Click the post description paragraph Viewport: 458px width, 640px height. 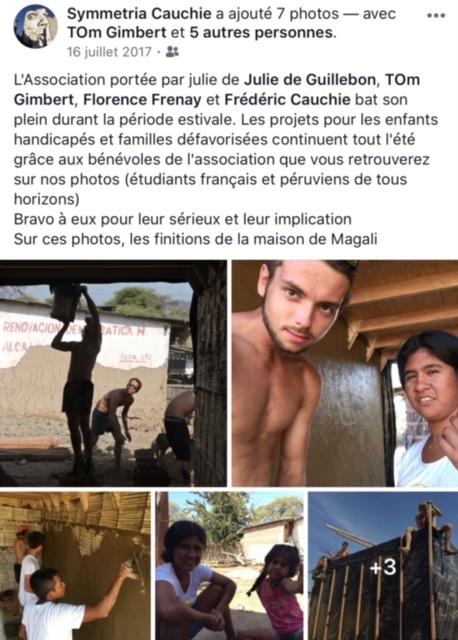point(226,139)
